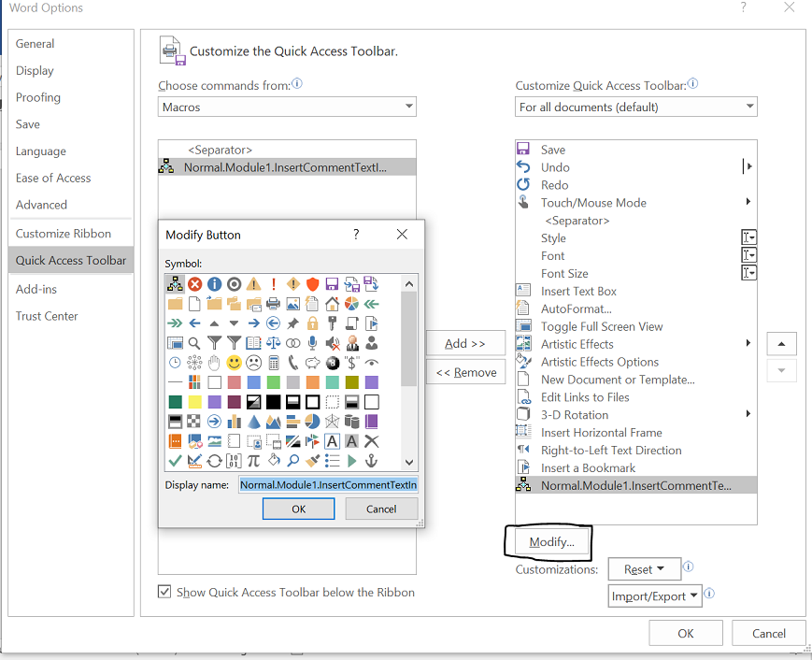812x660 pixels.
Task: Select the eight ball symbol
Action: coord(332,363)
